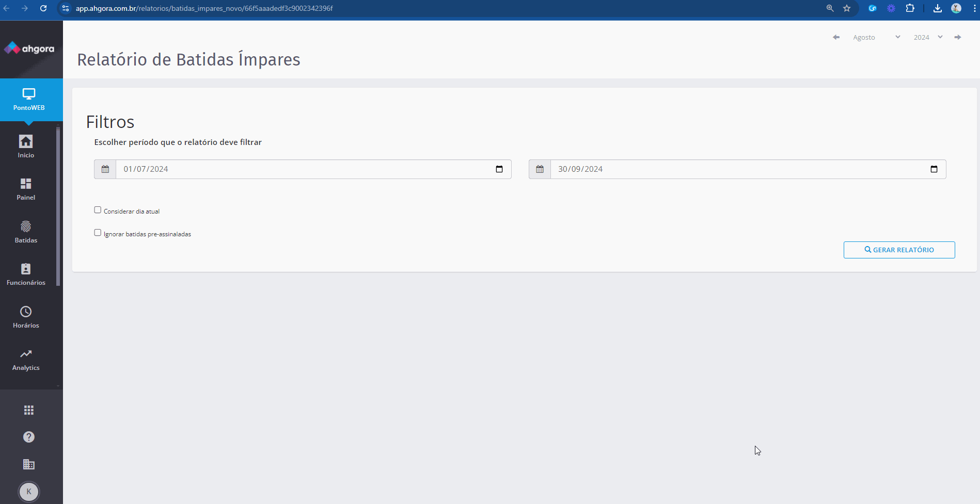Click the help question mark icon
This screenshot has height=504, width=980.
(29, 437)
